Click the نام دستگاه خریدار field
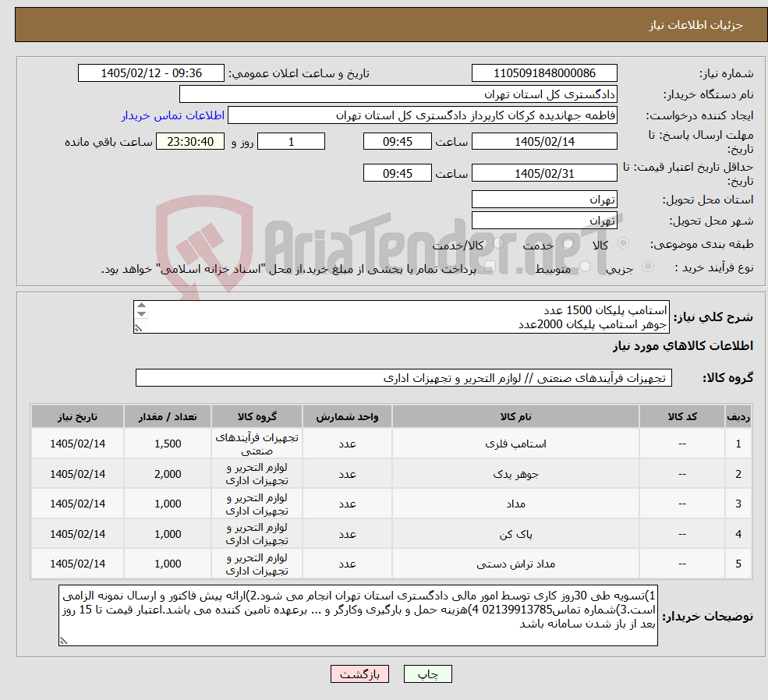Screen dimensions: 768x700 398,94
